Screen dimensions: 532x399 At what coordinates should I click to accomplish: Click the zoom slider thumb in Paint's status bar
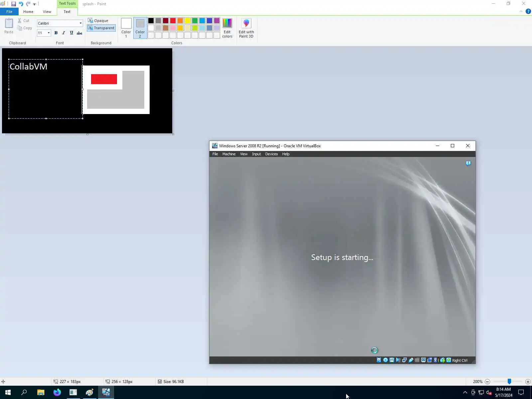(509, 382)
